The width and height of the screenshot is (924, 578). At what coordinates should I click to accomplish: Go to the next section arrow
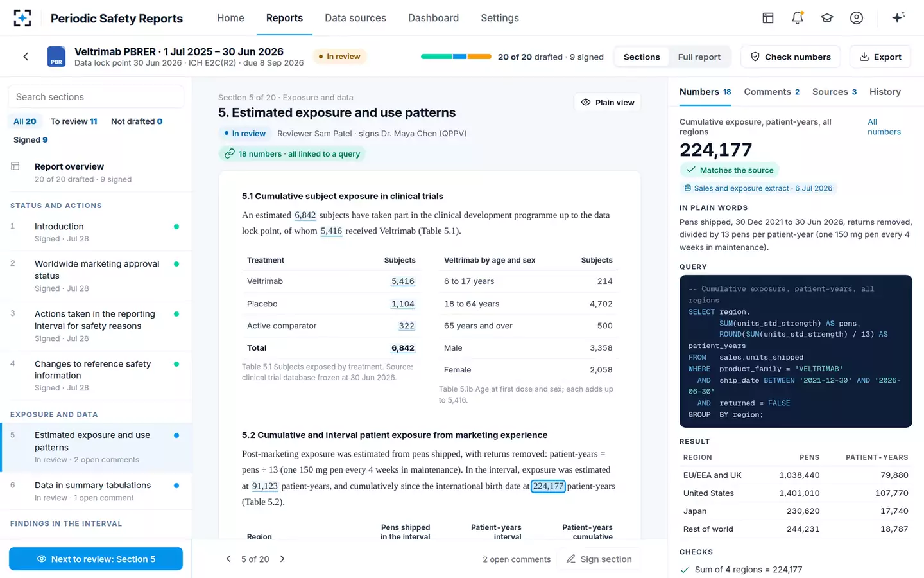point(282,559)
